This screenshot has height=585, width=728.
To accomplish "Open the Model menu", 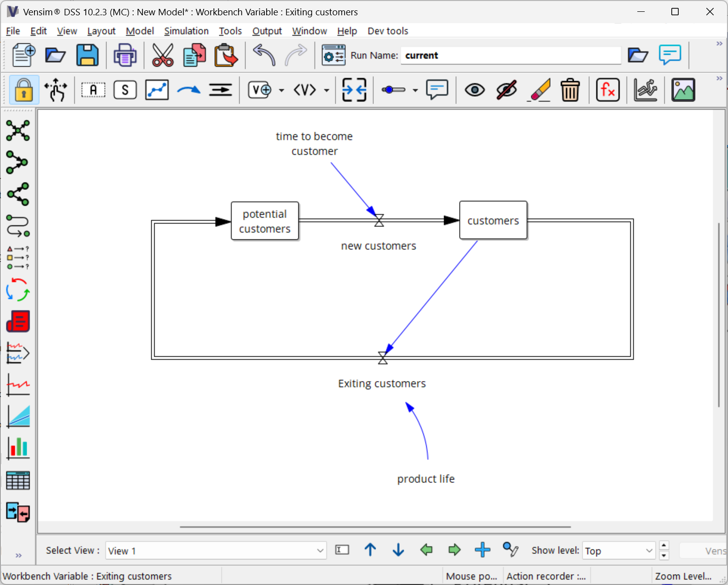I will point(140,31).
